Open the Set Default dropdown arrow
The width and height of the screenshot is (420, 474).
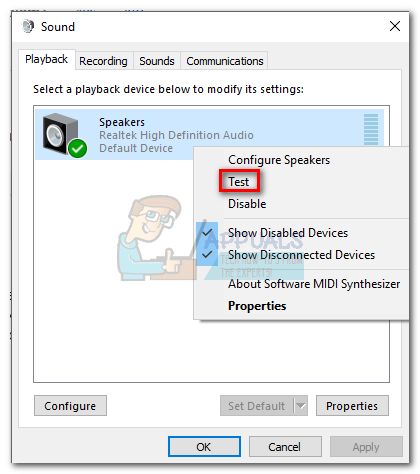tap(301, 406)
